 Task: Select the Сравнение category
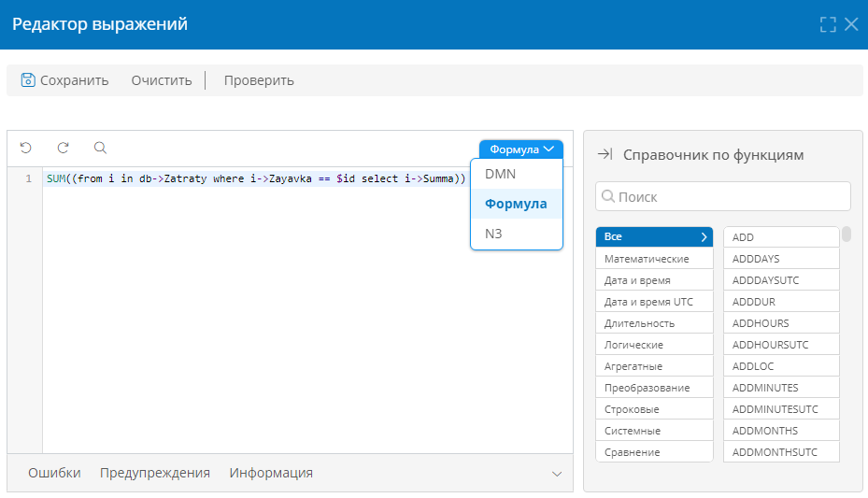pyautogui.click(x=654, y=452)
